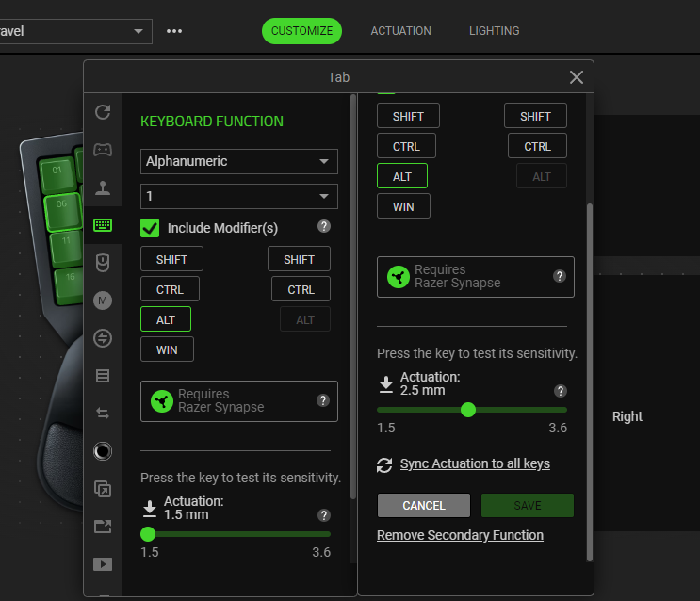The image size is (700, 601).
Task: Open help for Include Modifier(s)
Action: click(324, 226)
